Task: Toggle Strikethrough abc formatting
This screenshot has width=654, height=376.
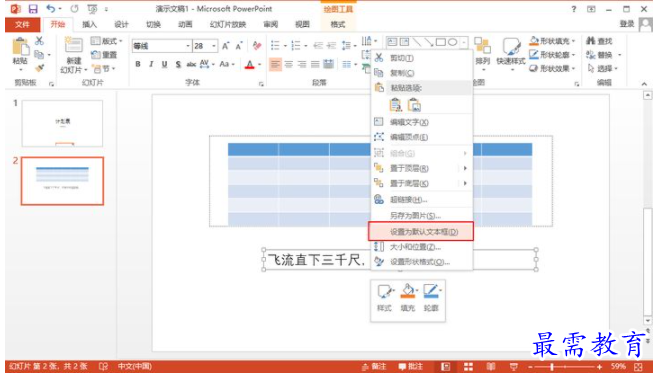Action: click(191, 64)
